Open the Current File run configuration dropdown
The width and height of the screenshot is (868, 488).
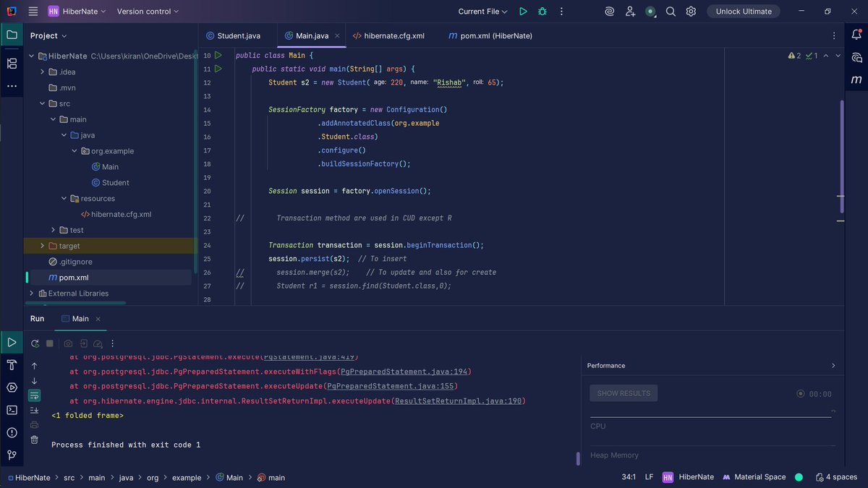[x=483, y=12]
